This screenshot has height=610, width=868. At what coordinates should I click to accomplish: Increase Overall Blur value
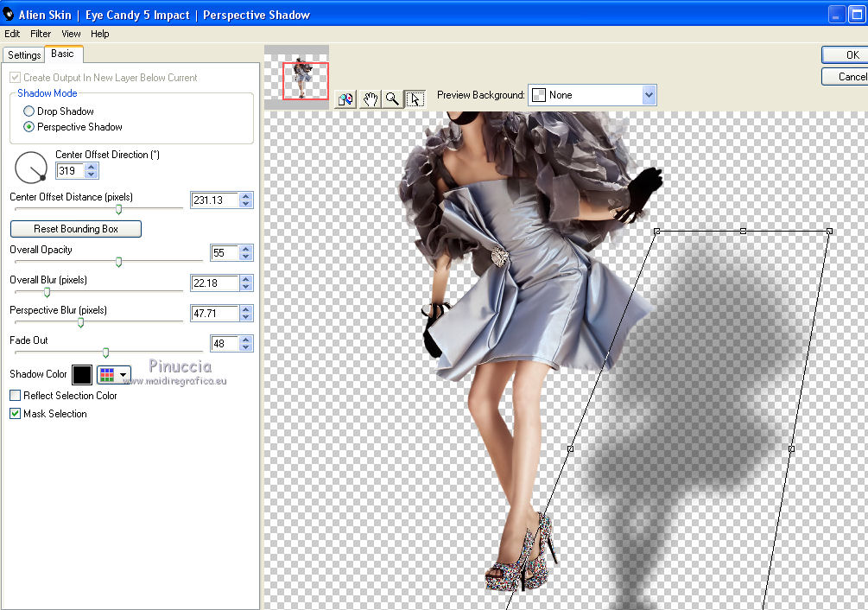(246, 280)
